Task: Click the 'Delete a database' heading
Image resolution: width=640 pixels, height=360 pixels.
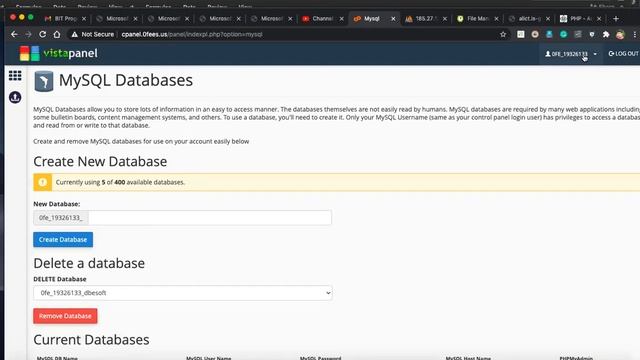Action: (89, 263)
